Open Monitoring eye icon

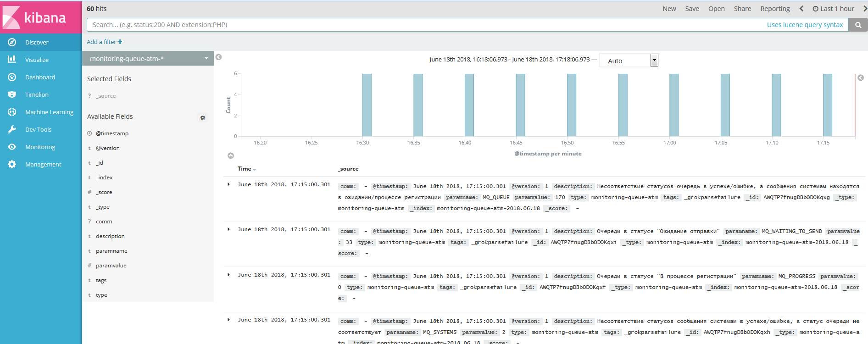[12, 147]
